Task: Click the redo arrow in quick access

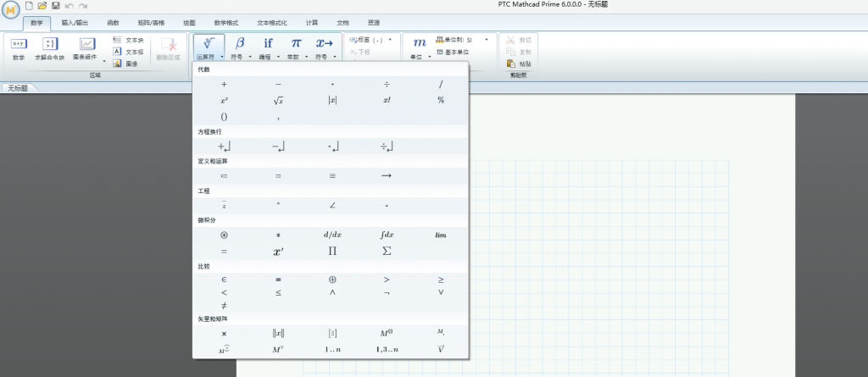Action: [83, 6]
